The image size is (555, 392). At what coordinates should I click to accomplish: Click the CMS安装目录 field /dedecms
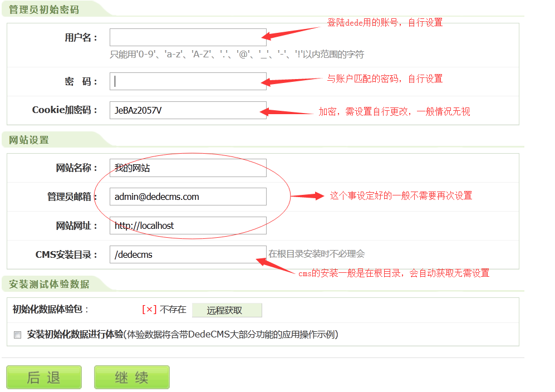(188, 254)
